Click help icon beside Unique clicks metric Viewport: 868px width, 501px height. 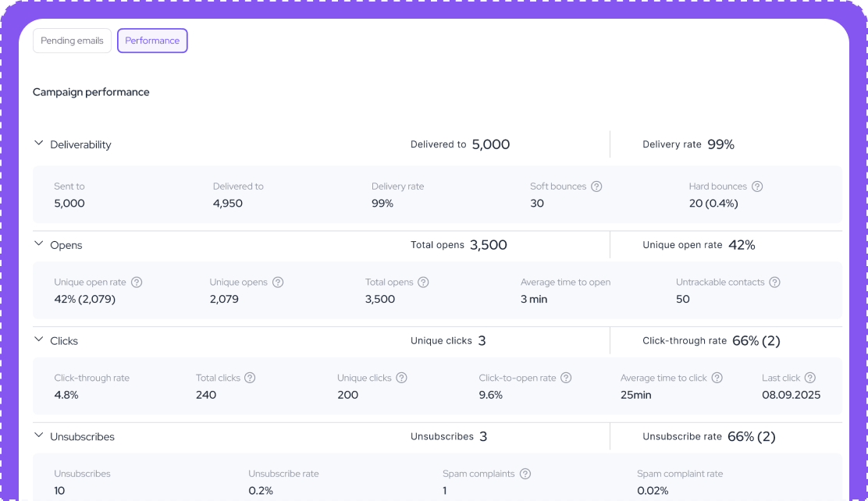click(401, 378)
